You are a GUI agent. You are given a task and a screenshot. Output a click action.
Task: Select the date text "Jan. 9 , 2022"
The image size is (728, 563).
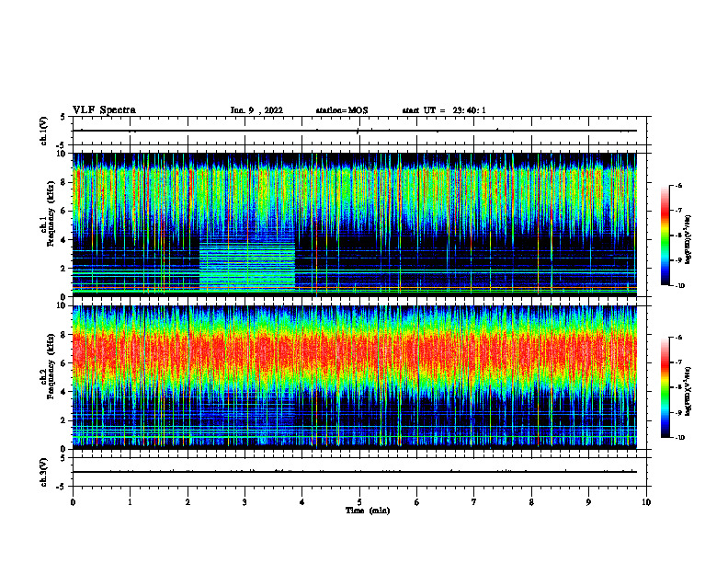pyautogui.click(x=256, y=110)
